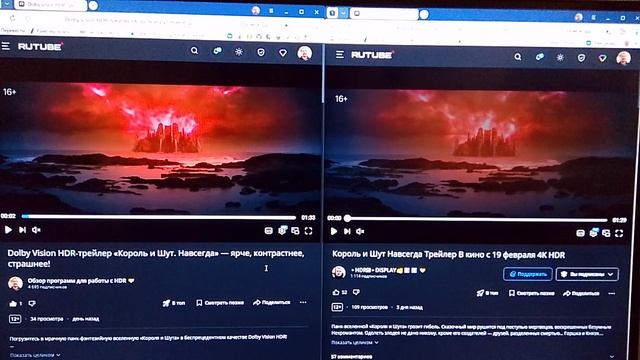Open quality settings icon in left player
This screenshot has width=640, height=360.
[x=282, y=231]
